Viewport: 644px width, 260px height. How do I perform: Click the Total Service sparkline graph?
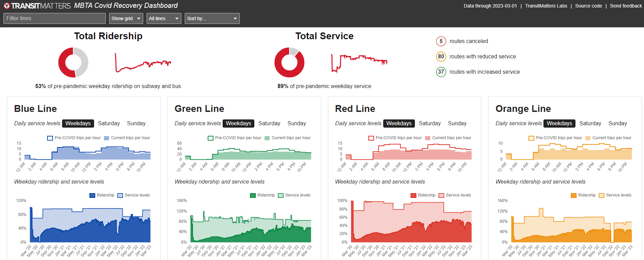point(359,63)
